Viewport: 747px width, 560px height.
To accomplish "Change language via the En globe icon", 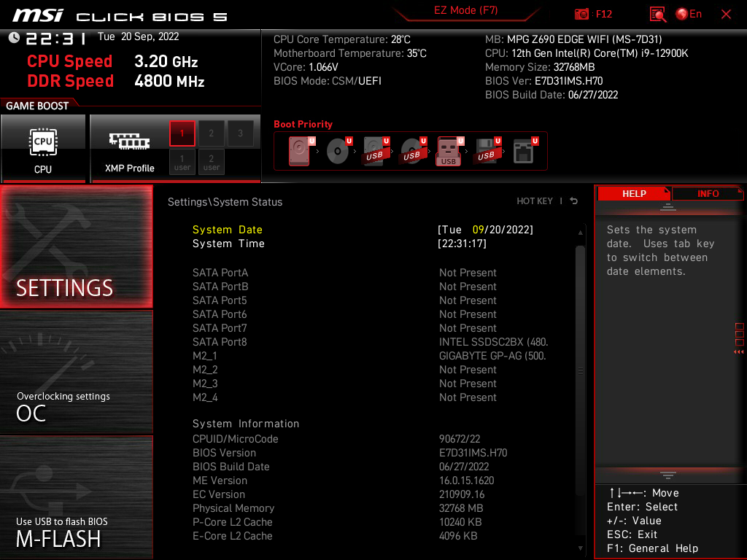I will coord(689,14).
